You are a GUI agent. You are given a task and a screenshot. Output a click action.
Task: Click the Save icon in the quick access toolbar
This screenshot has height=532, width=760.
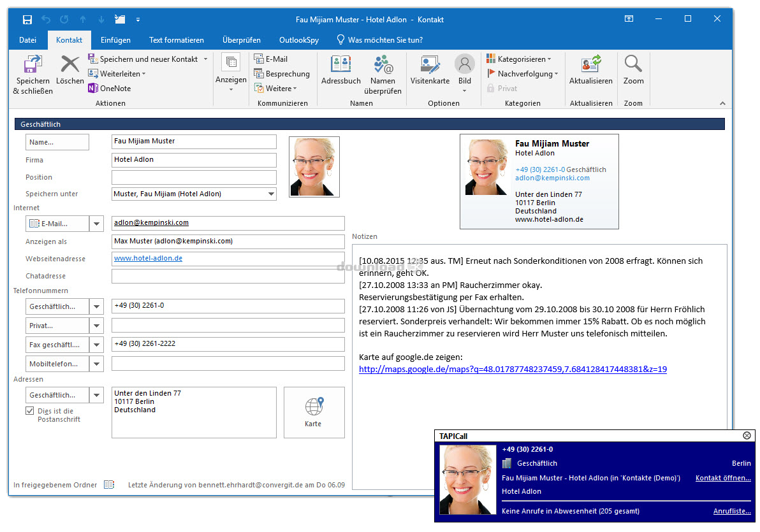click(27, 20)
